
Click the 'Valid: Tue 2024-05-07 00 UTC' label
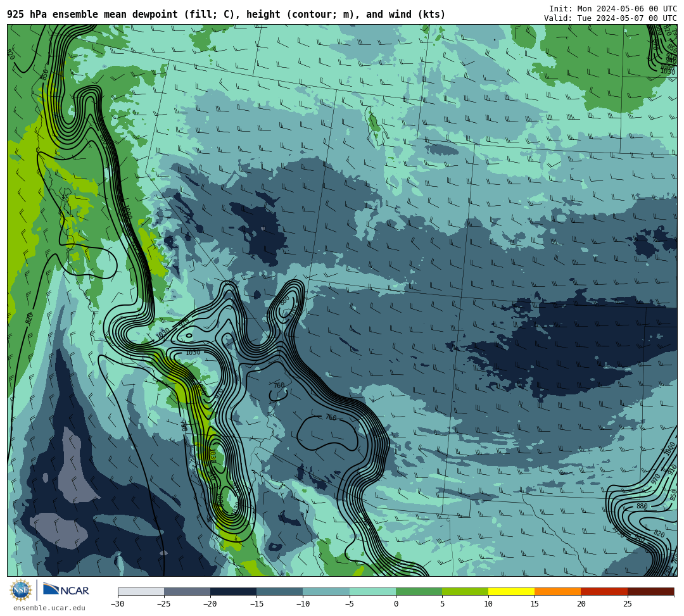[x=610, y=18]
